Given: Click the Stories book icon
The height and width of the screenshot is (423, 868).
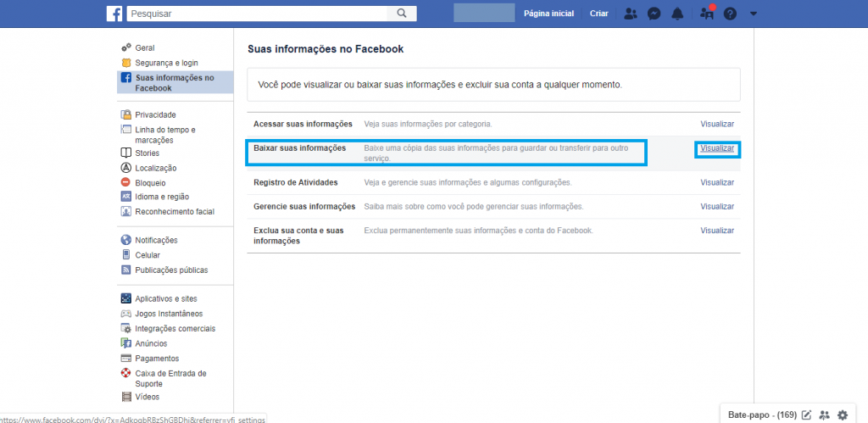Looking at the screenshot, I should tap(126, 153).
